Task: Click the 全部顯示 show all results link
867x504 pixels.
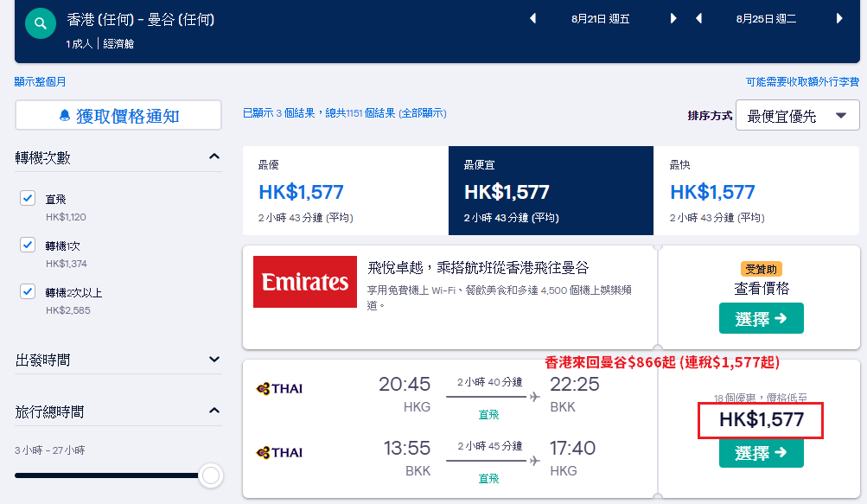Action: (x=423, y=113)
